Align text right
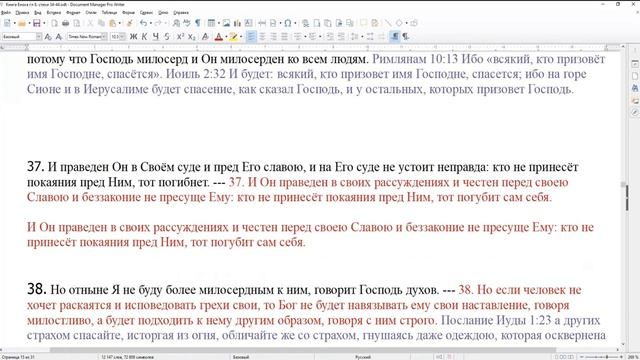 click(273, 37)
